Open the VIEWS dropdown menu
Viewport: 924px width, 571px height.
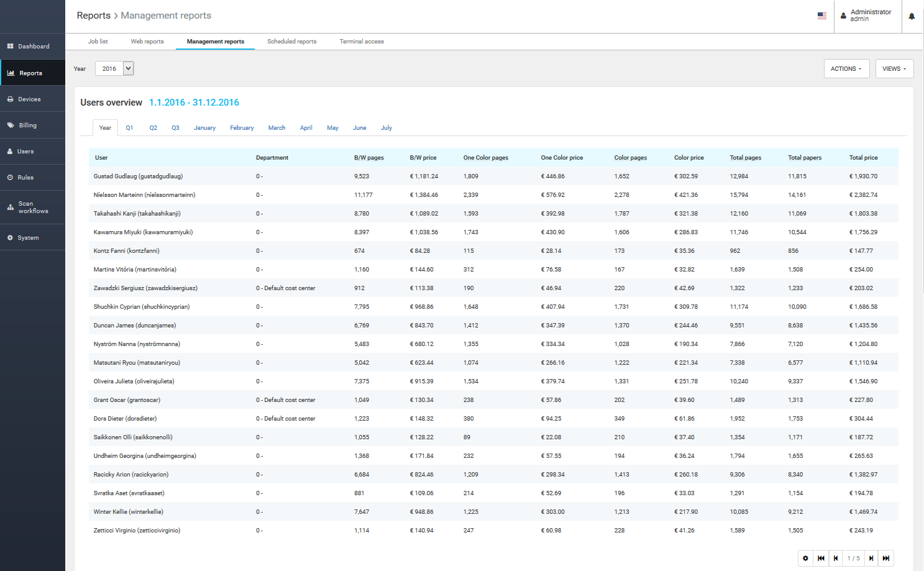pyautogui.click(x=894, y=69)
